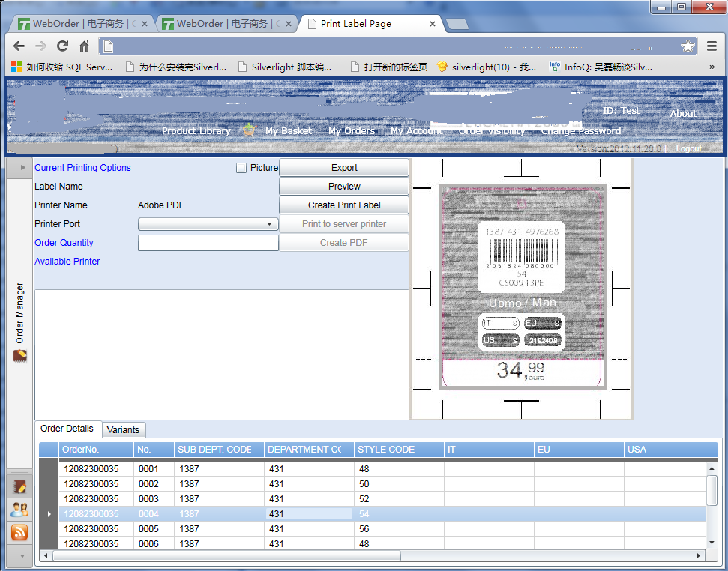728x571 pixels.
Task: Reload the page in the browser
Action: 63,46
